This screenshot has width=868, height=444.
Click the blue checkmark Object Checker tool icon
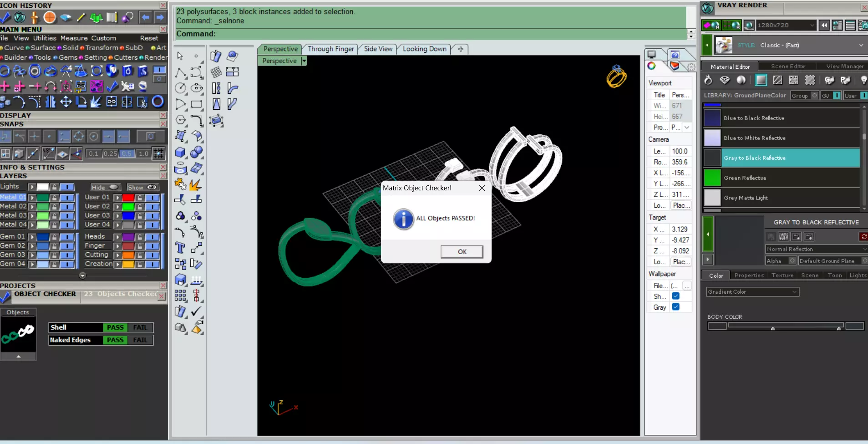click(112, 86)
